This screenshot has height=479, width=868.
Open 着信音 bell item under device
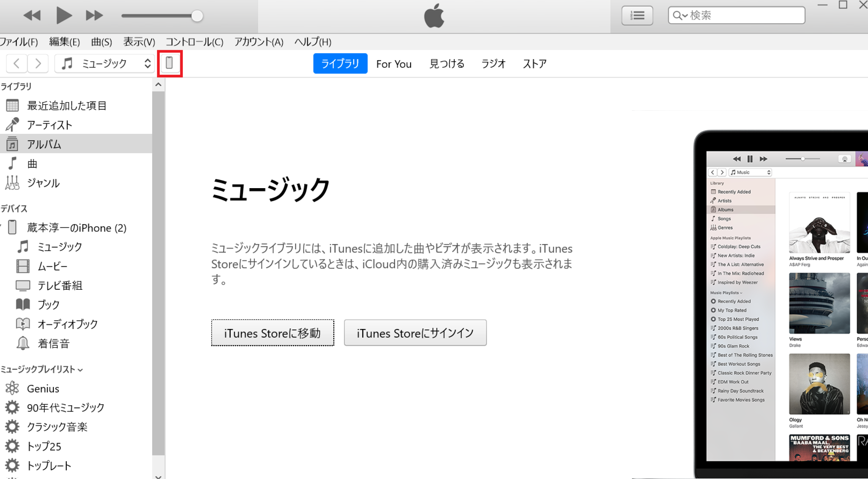coord(76,343)
